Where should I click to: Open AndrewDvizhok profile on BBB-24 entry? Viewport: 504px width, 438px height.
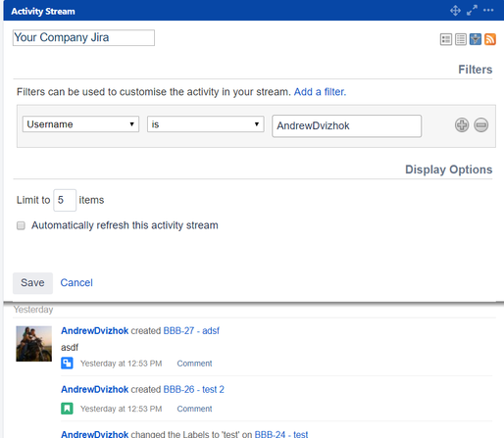pyautogui.click(x=95, y=434)
